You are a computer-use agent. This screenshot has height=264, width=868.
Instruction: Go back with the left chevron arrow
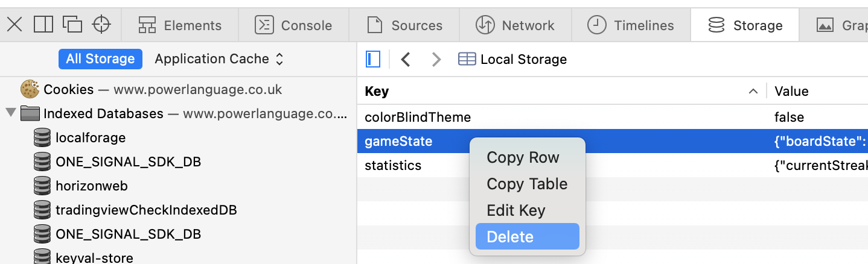pos(406,59)
